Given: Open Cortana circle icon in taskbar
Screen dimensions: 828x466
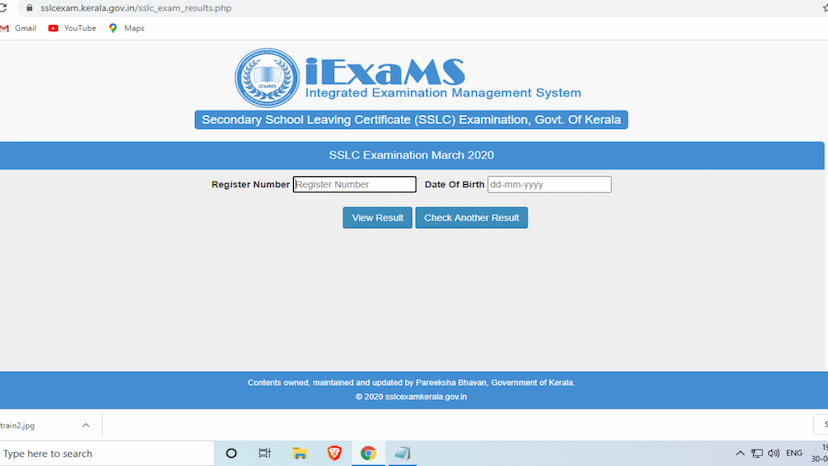Looking at the screenshot, I should click(x=231, y=453).
